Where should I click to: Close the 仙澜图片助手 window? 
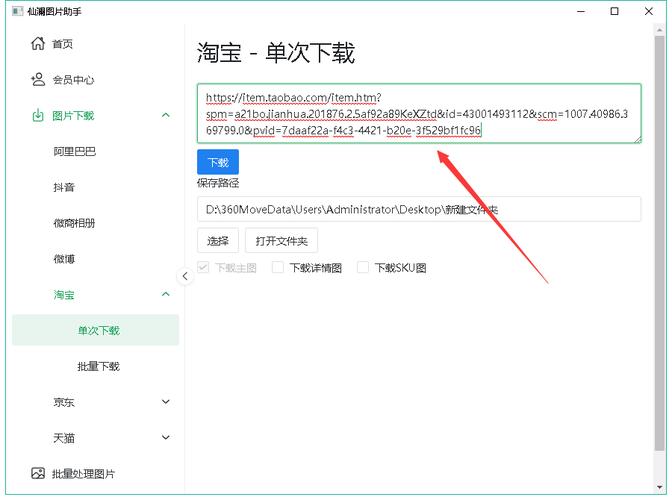(649, 12)
